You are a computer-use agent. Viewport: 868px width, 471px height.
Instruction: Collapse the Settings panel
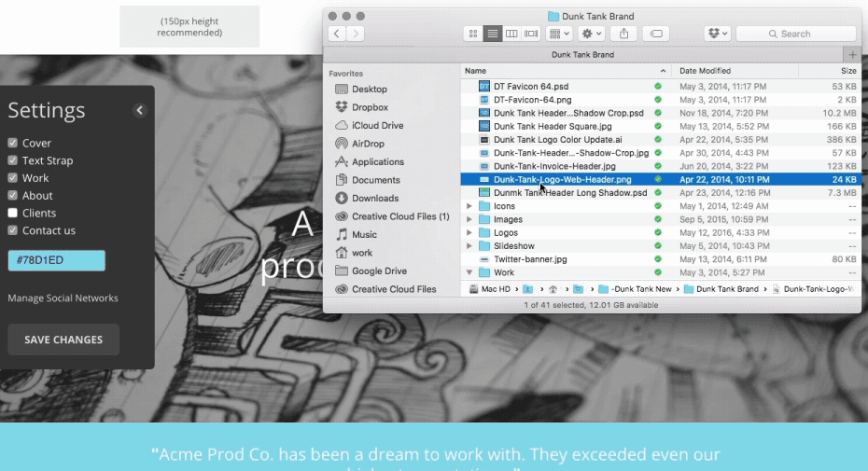point(139,110)
